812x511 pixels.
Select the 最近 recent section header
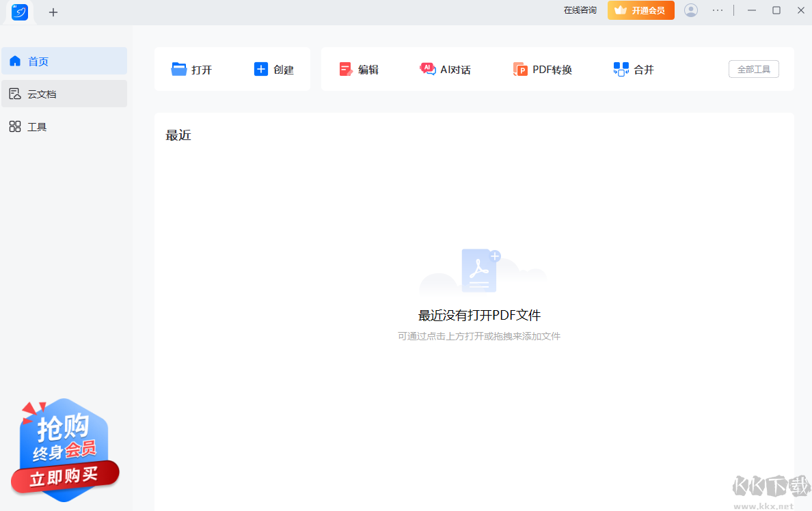tap(178, 135)
